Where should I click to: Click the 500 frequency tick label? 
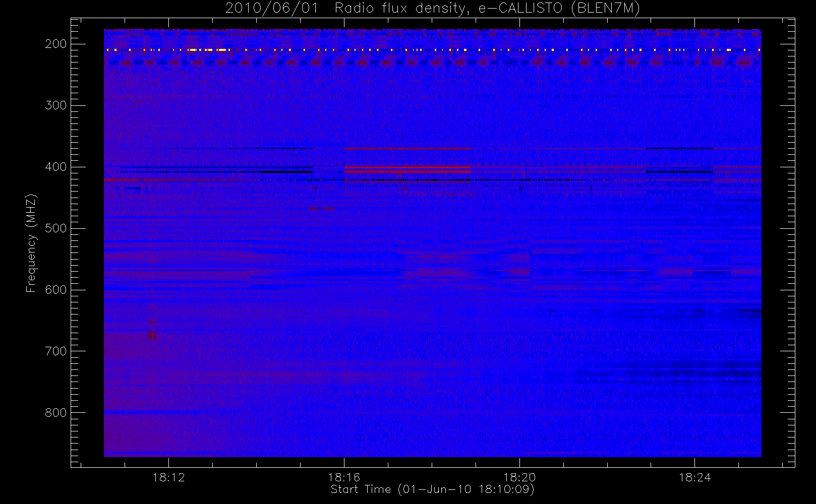coord(55,228)
